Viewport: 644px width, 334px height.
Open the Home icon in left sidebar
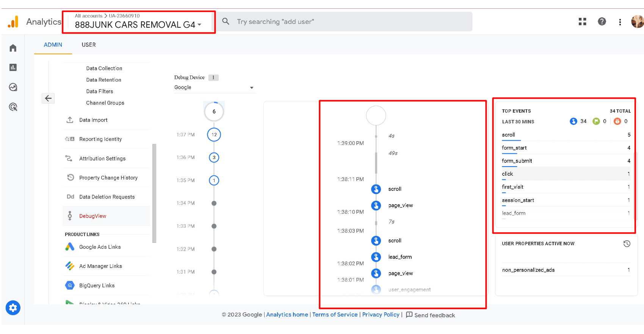pyautogui.click(x=13, y=48)
